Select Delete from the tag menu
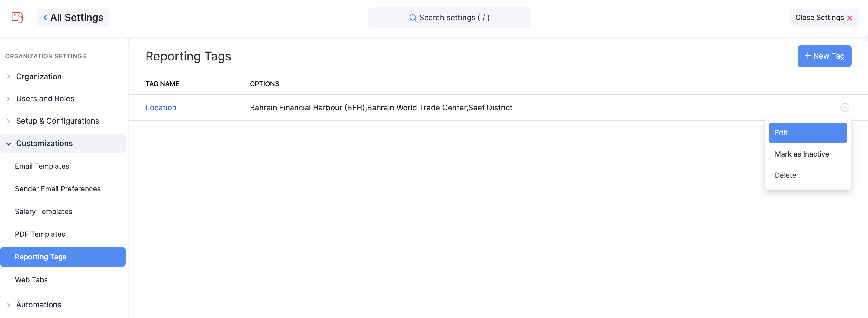 pyautogui.click(x=785, y=176)
